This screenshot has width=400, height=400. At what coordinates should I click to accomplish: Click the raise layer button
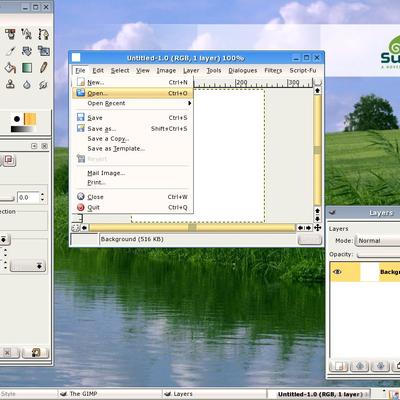click(x=360, y=366)
